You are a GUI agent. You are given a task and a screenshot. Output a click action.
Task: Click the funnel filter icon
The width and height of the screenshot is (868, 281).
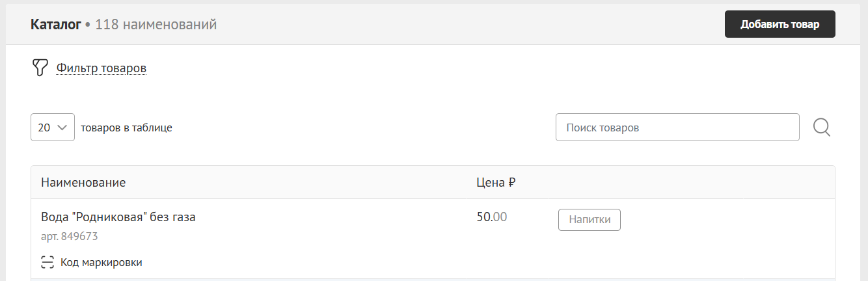[x=40, y=68]
